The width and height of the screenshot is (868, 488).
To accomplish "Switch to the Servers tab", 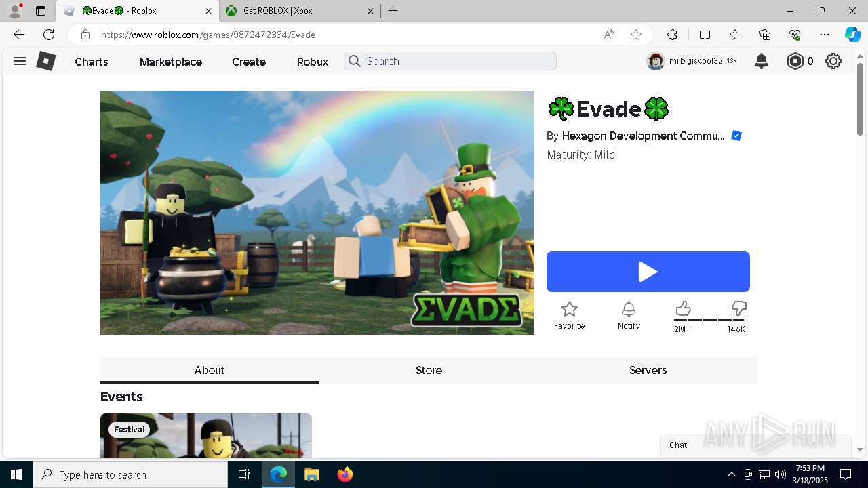I will 648,370.
